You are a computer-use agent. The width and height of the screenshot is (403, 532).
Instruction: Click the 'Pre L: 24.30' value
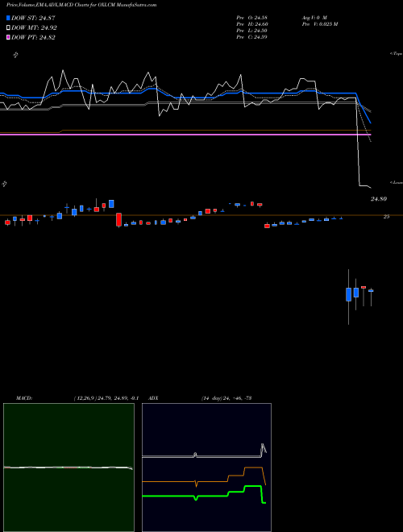click(251, 31)
